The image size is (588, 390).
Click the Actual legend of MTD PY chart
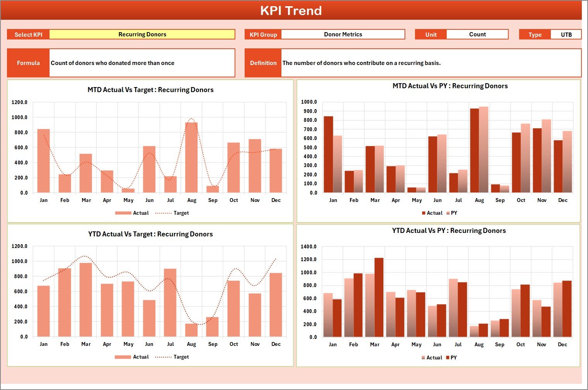(434, 213)
